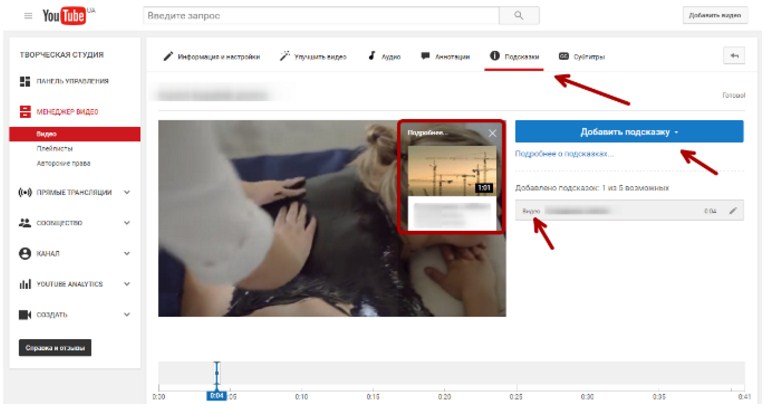This screenshot has height=409, width=764.
Task: Click the YouTube Analytics bar-chart icon
Action: pyautogui.click(x=25, y=284)
